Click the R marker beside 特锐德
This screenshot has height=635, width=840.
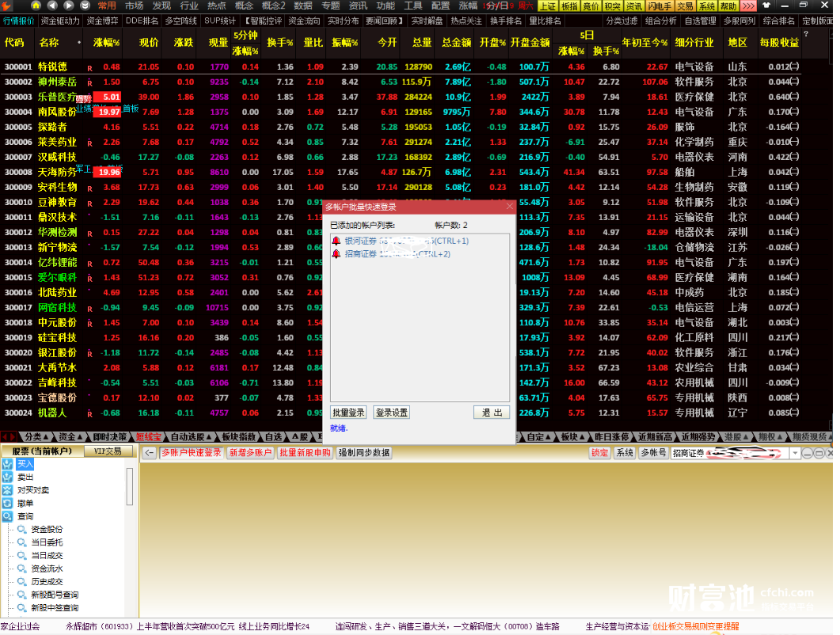[x=90, y=68]
